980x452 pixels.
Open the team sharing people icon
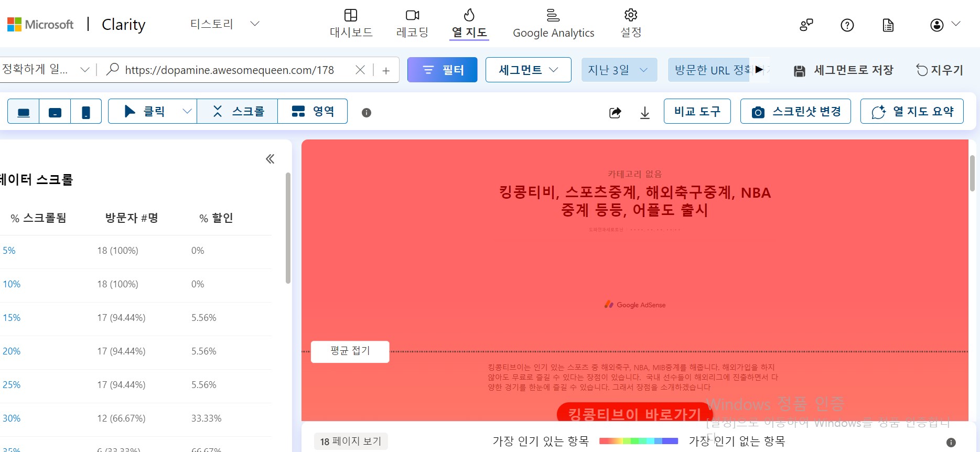pyautogui.click(x=806, y=25)
